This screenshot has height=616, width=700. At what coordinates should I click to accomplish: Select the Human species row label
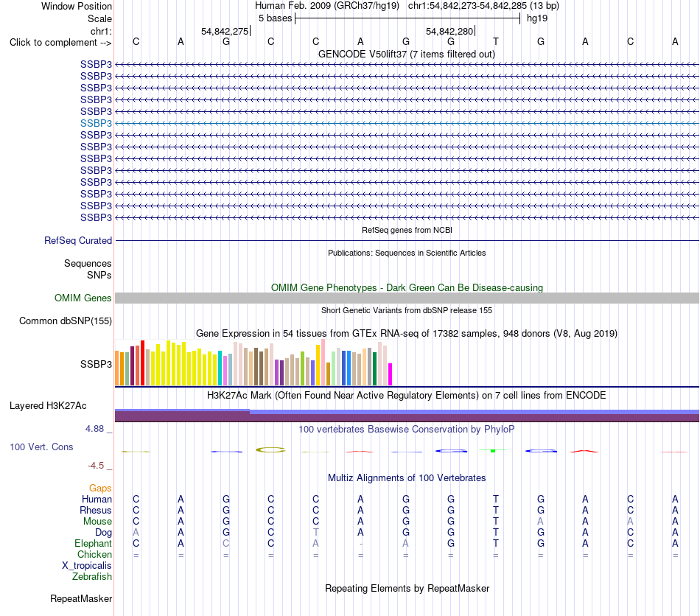[97, 499]
